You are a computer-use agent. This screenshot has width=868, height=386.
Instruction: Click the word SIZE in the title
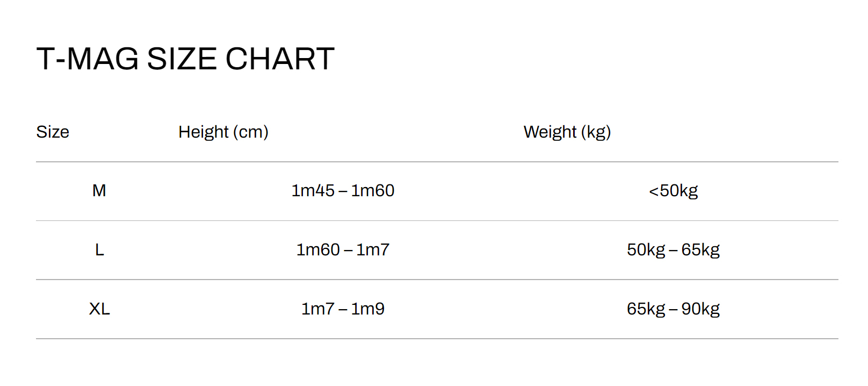pyautogui.click(x=182, y=59)
